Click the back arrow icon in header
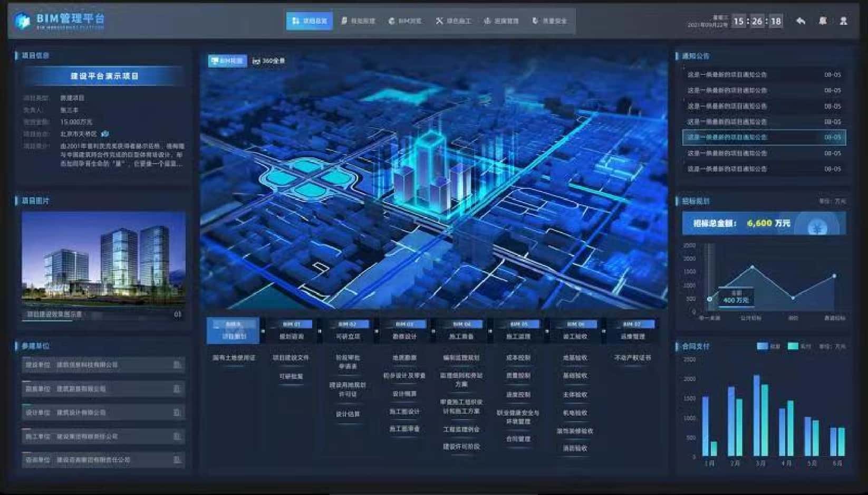The image size is (868, 495). [801, 21]
